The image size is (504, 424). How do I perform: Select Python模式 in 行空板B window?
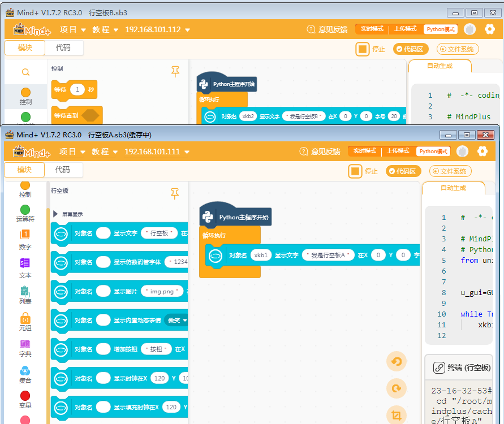pos(441,29)
